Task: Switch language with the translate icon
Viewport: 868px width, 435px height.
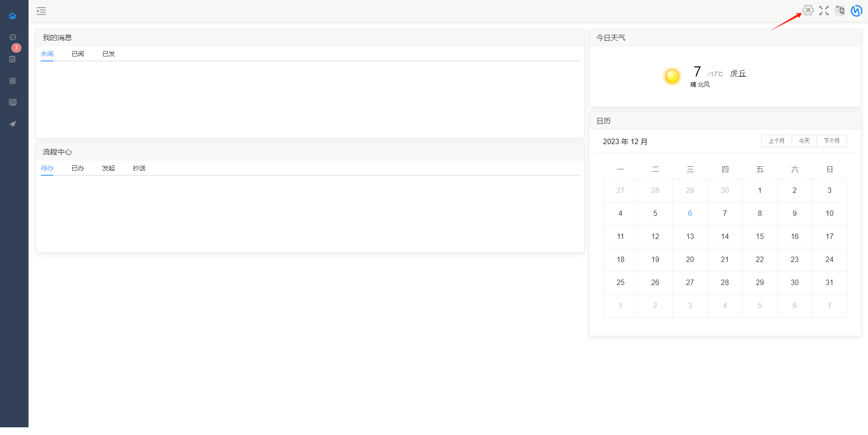Action: pyautogui.click(x=840, y=11)
